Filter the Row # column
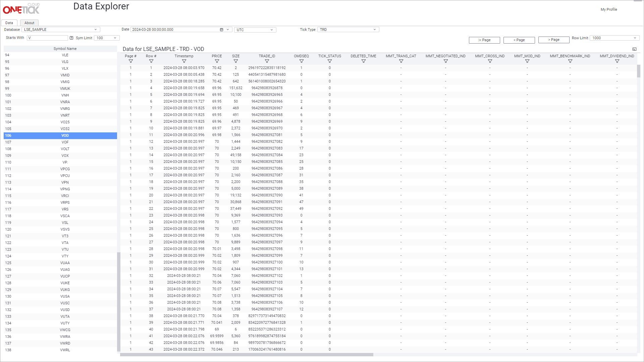This screenshot has width=644, height=362. 151,61
